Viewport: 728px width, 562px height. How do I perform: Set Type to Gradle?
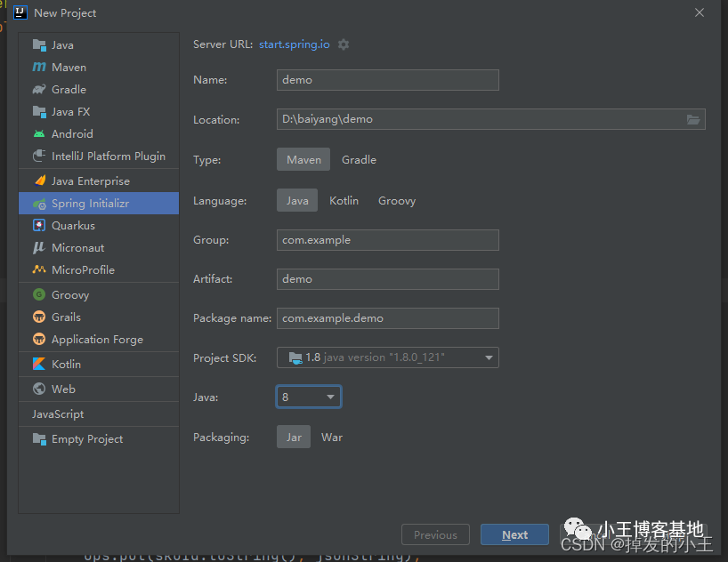click(x=359, y=160)
